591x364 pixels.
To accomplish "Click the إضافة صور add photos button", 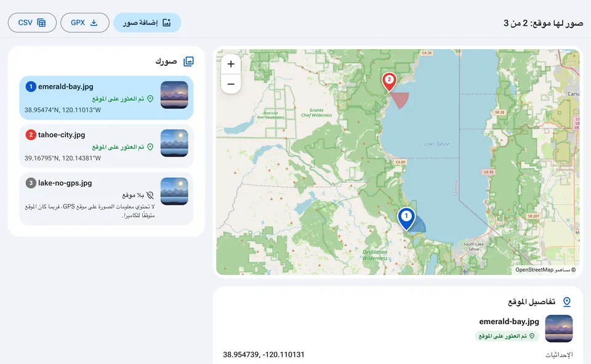I will click(x=147, y=23).
